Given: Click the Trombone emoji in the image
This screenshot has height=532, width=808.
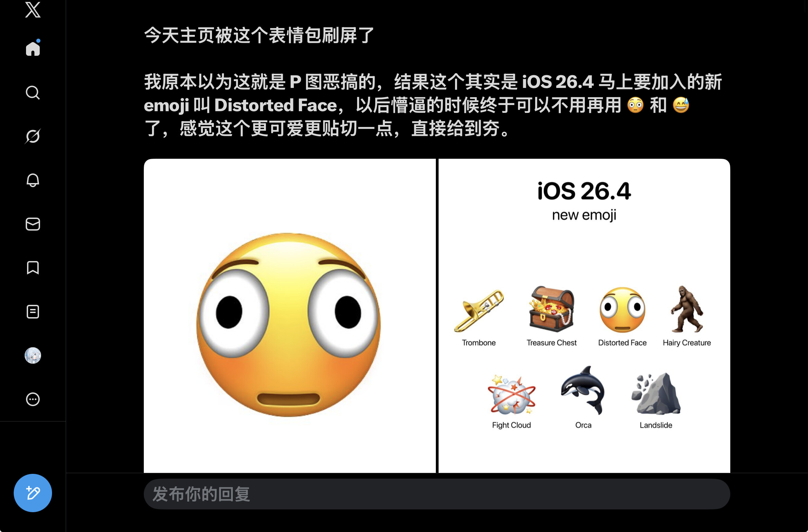Looking at the screenshot, I should 479,311.
